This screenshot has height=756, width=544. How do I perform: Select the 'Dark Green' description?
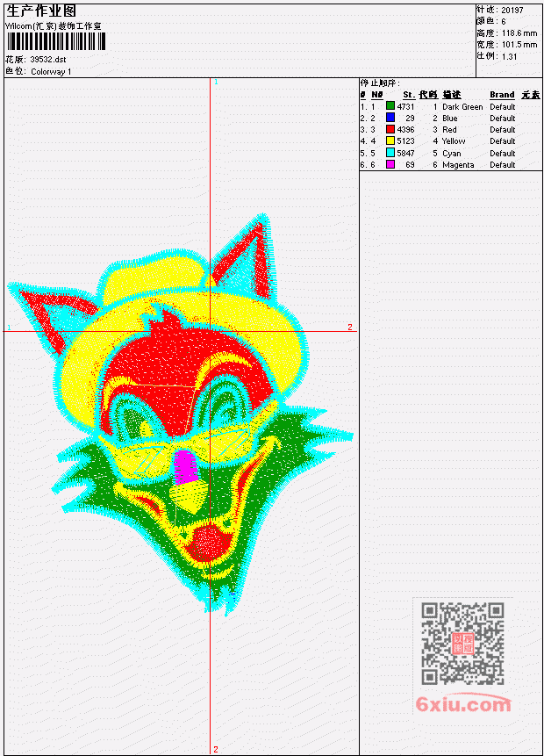pos(462,106)
